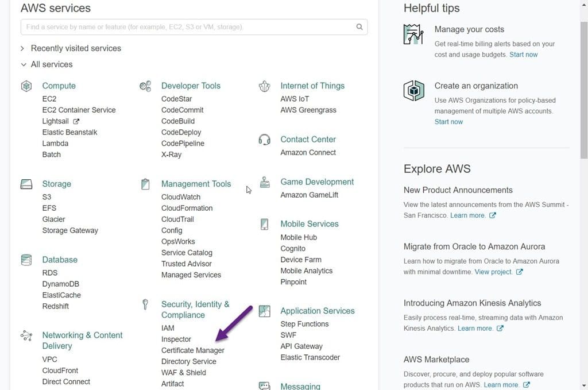Open Storage Gateway
This screenshot has width=588, height=390.
pyautogui.click(x=70, y=231)
